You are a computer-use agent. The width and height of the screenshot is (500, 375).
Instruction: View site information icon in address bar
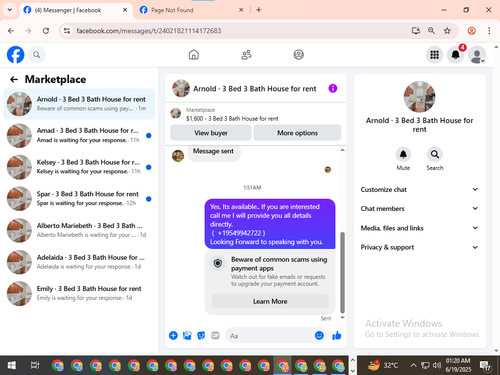tap(67, 31)
